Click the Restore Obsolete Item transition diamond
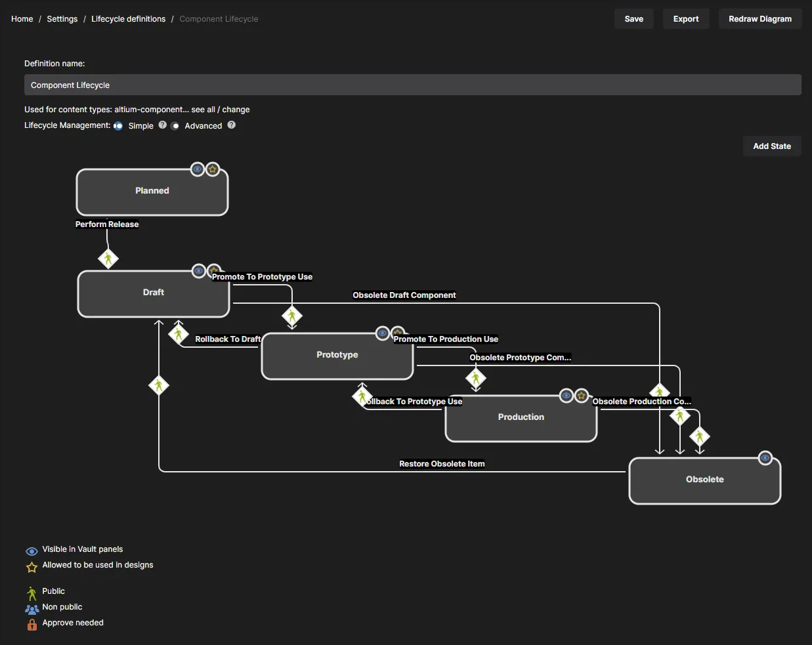This screenshot has height=645, width=812. click(159, 385)
